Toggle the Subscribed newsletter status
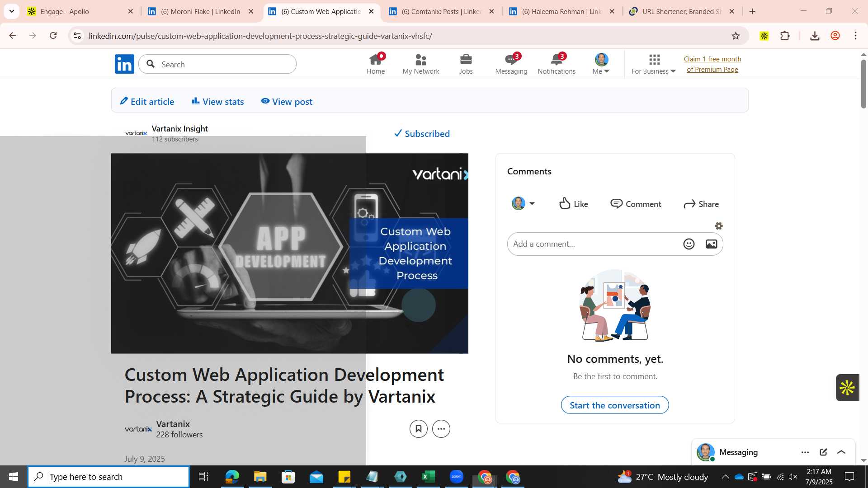868x488 pixels. [422, 134]
